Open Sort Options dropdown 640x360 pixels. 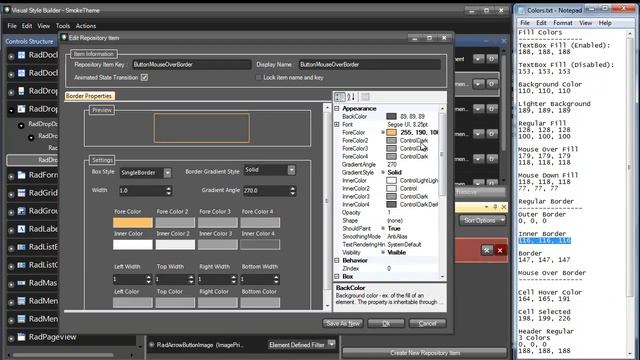coord(482,220)
